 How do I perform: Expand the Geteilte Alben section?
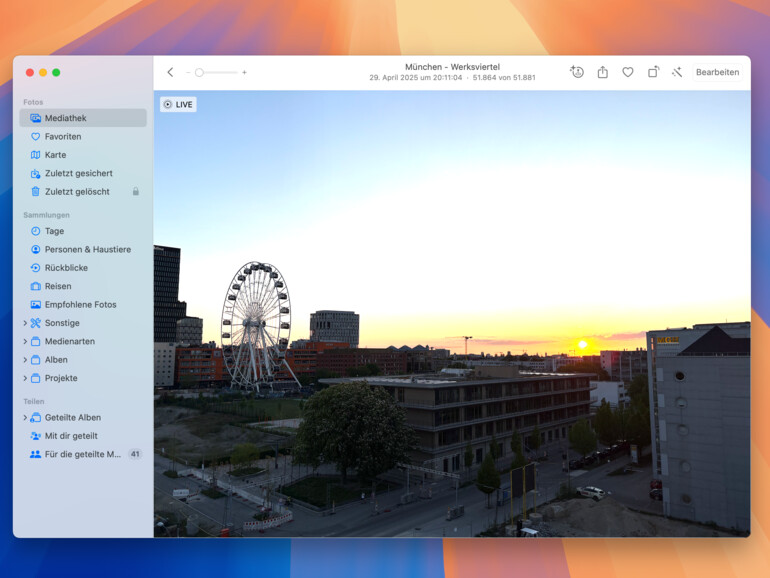[x=25, y=417]
